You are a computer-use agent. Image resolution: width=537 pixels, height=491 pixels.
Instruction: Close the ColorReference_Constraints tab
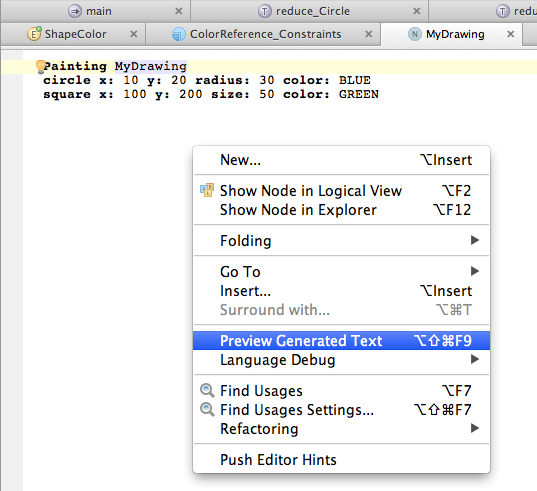pyautogui.click(x=369, y=34)
